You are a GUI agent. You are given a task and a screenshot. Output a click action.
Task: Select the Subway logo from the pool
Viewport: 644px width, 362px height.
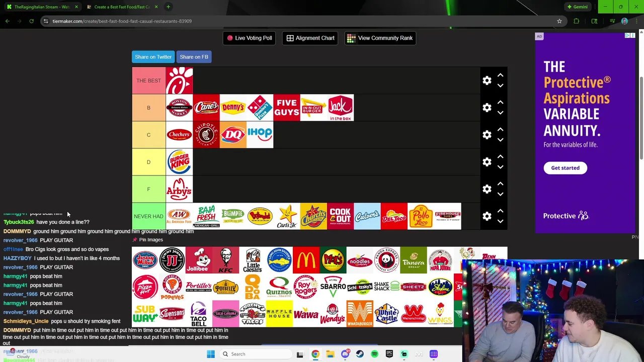[x=145, y=314]
